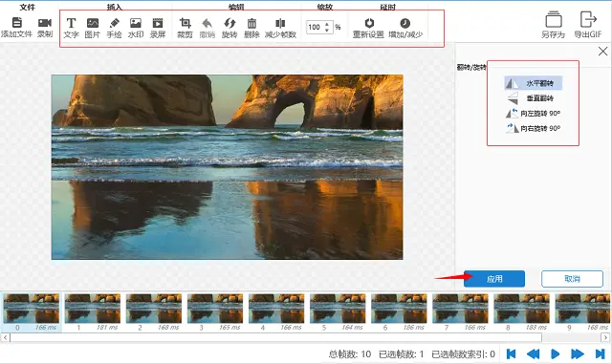
Task: Choose 垂直翻转 vertical flip option
Action: [534, 97]
